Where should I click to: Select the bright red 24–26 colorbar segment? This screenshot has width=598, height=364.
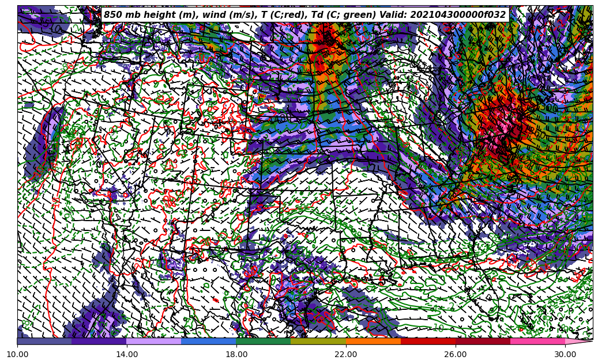click(428, 341)
